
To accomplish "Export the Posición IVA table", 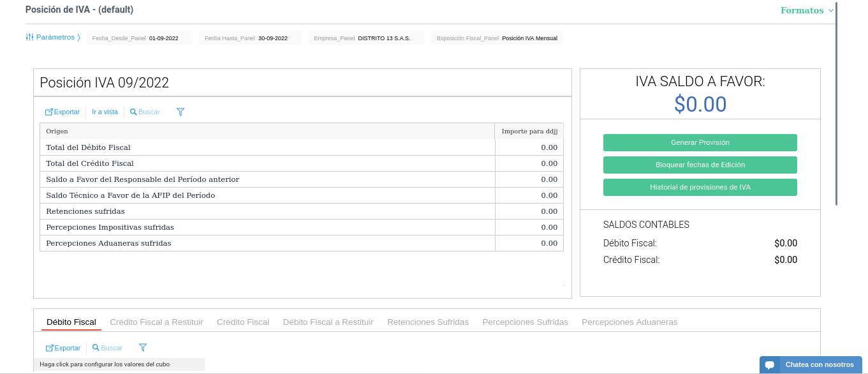I will tap(63, 112).
